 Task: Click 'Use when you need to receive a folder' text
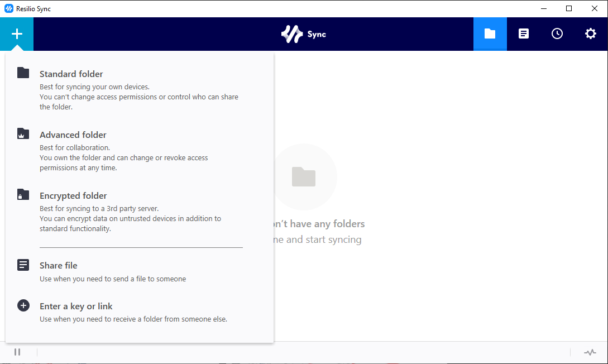click(x=133, y=319)
